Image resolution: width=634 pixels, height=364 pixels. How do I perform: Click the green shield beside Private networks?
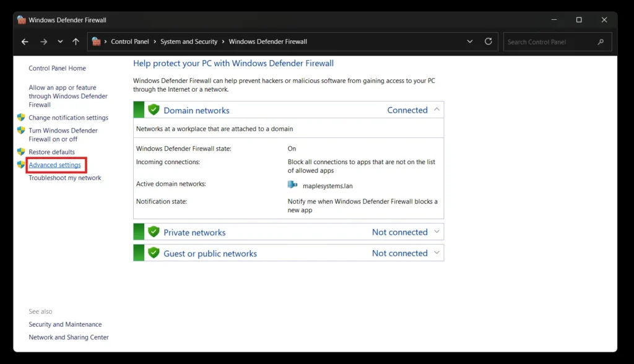tap(154, 232)
